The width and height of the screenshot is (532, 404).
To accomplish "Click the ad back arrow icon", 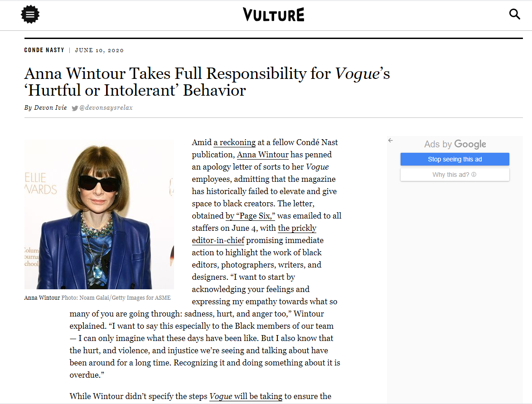I will pyautogui.click(x=391, y=140).
